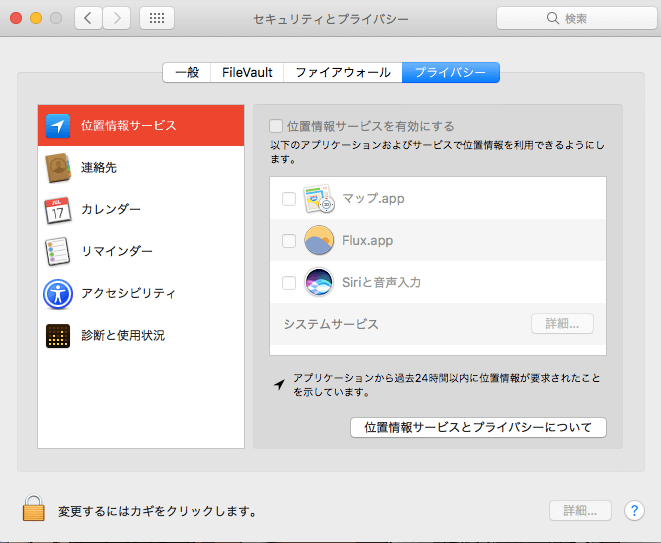Select the 診断と使用状況 label in the sidebar
Screen dimensions: 661x543
[123, 335]
